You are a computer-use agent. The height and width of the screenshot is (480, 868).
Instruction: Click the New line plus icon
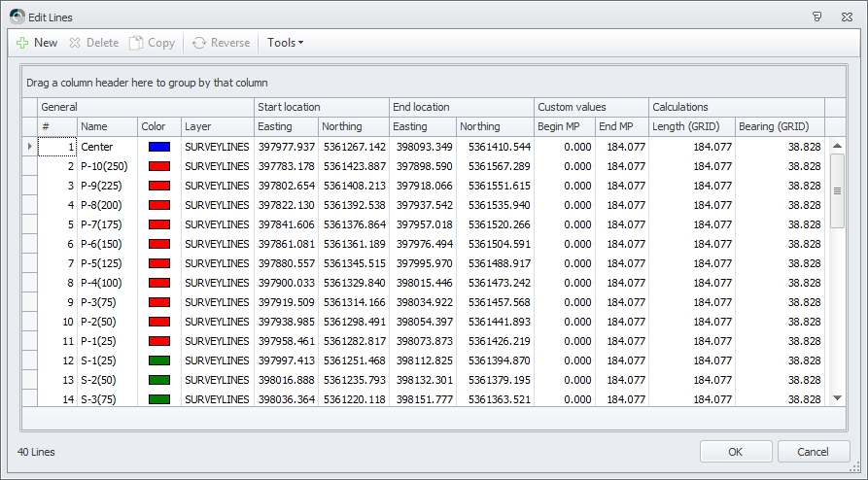point(22,43)
